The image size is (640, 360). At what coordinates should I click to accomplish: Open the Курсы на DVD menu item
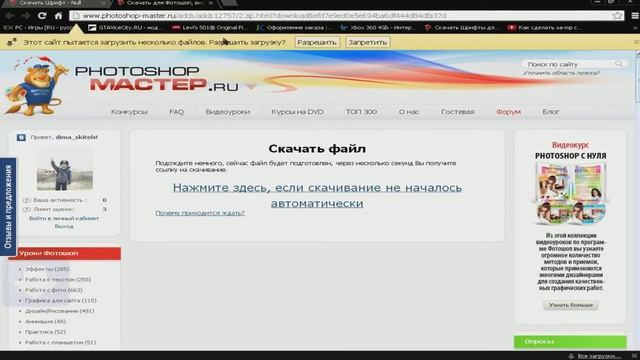[297, 111]
